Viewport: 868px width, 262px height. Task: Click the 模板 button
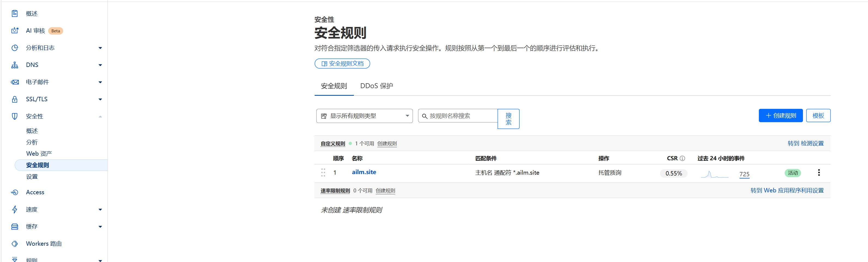tap(818, 116)
